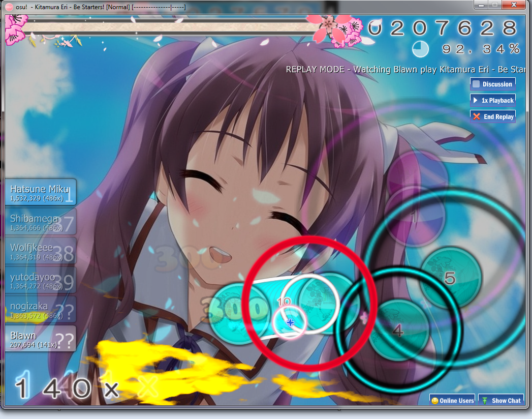This screenshot has width=532, height=419.
Task: Click Blawn's current score entry
Action: 41,339
